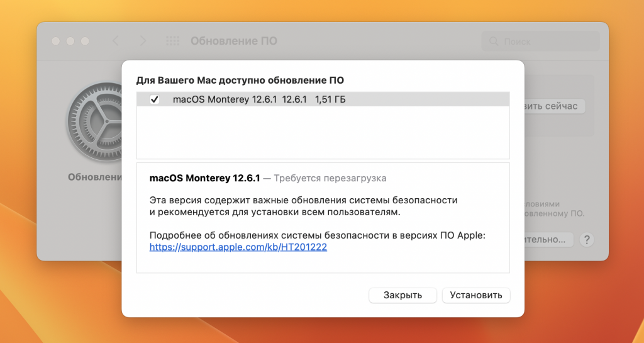Click the green zoom window button
The height and width of the screenshot is (343, 644).
(85, 41)
